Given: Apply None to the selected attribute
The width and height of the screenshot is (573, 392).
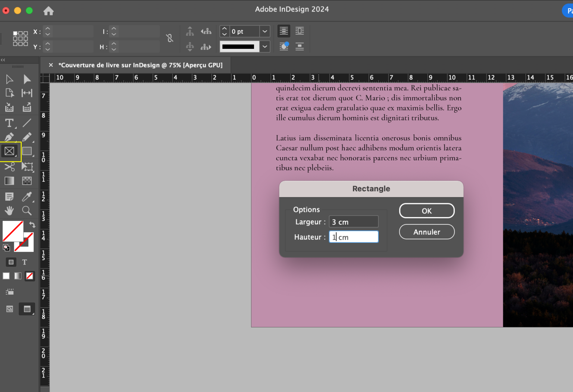Looking at the screenshot, I should (29, 276).
